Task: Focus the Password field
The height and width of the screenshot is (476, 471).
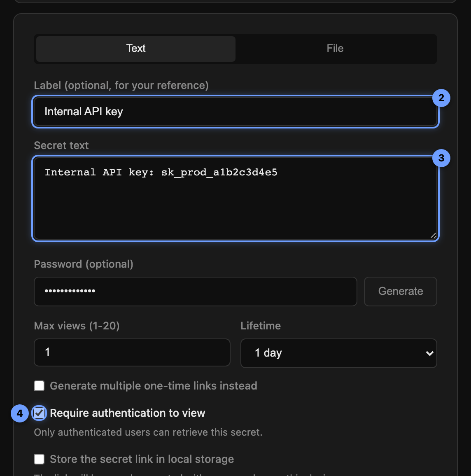Action: [196, 292]
